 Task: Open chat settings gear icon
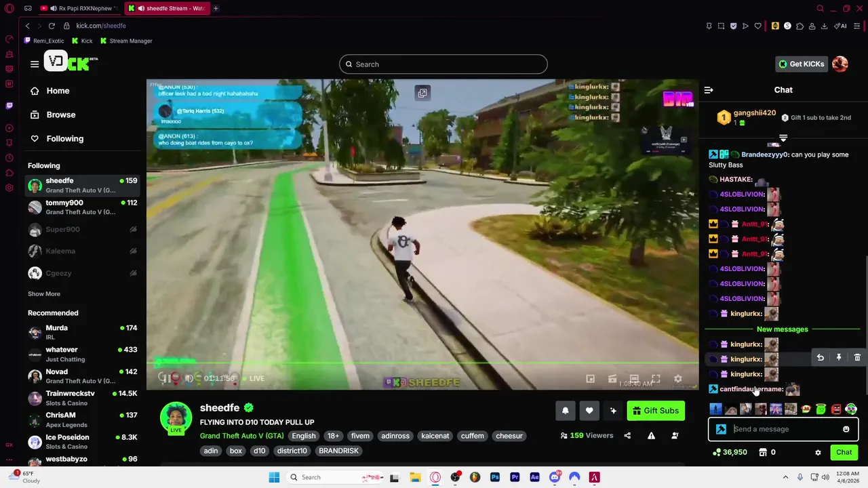click(x=818, y=452)
